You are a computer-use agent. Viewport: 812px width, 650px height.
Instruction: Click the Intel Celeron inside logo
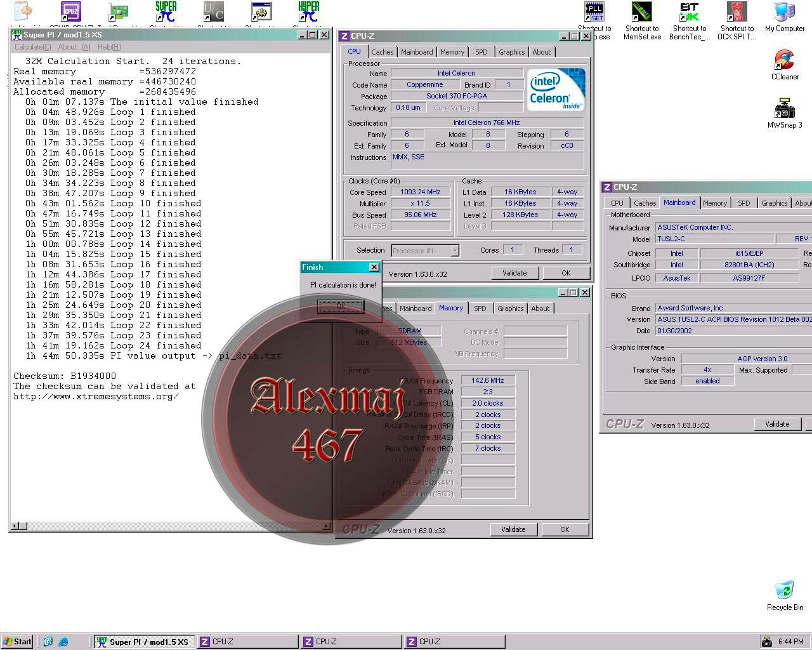tap(556, 90)
